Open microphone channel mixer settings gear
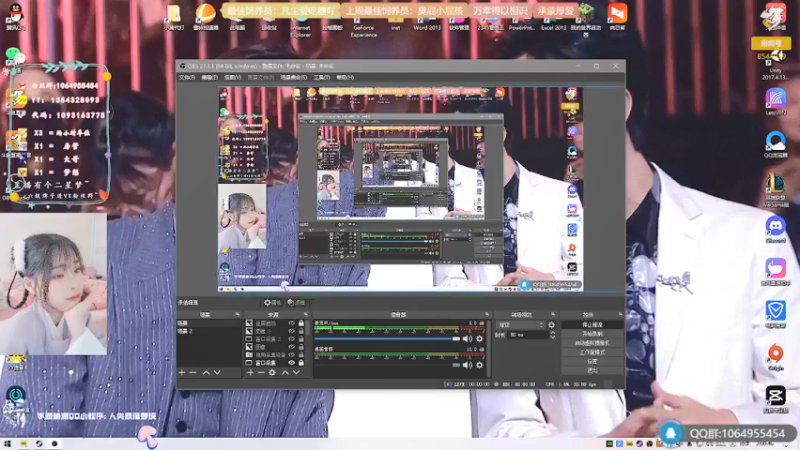The width and height of the screenshot is (800, 450). (x=480, y=339)
